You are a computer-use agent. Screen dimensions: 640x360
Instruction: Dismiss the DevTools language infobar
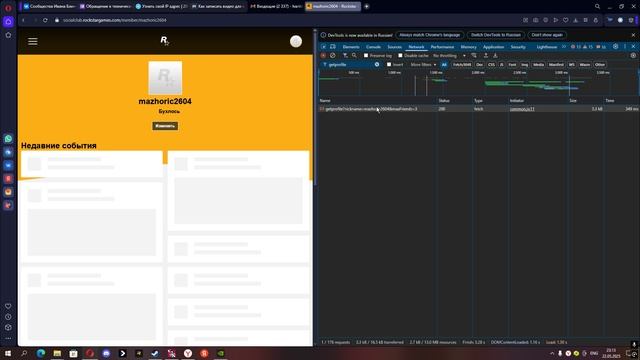click(x=633, y=35)
